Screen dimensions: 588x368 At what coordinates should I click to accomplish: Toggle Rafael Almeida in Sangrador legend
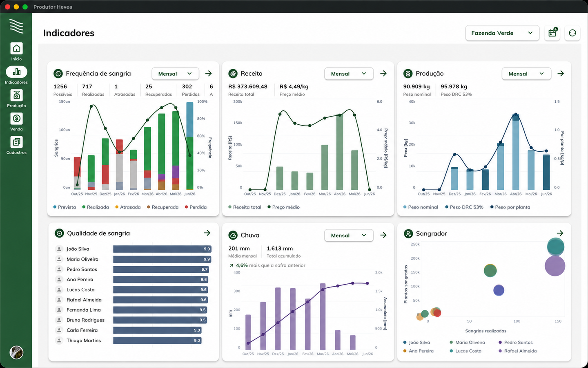[518, 351]
